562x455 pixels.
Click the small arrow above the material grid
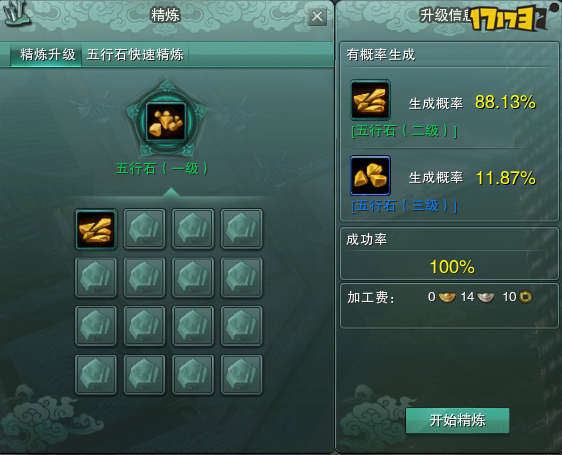171,191
